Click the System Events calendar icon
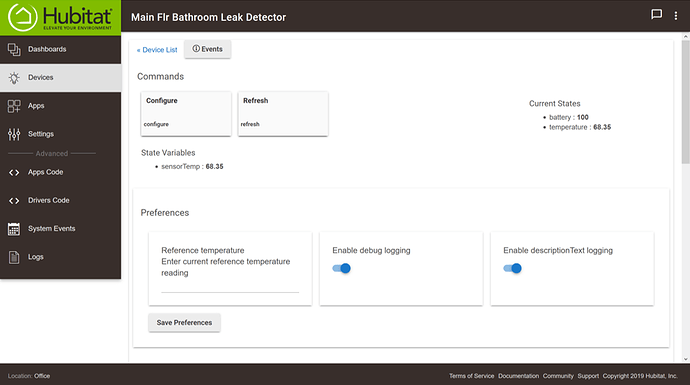 [14, 229]
